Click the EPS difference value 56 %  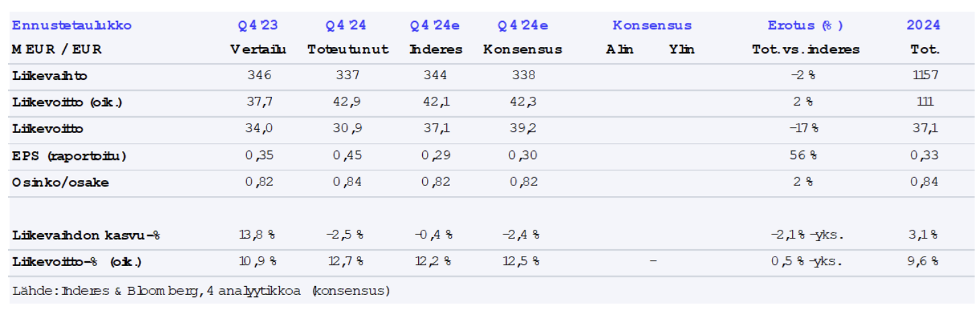pos(803,156)
